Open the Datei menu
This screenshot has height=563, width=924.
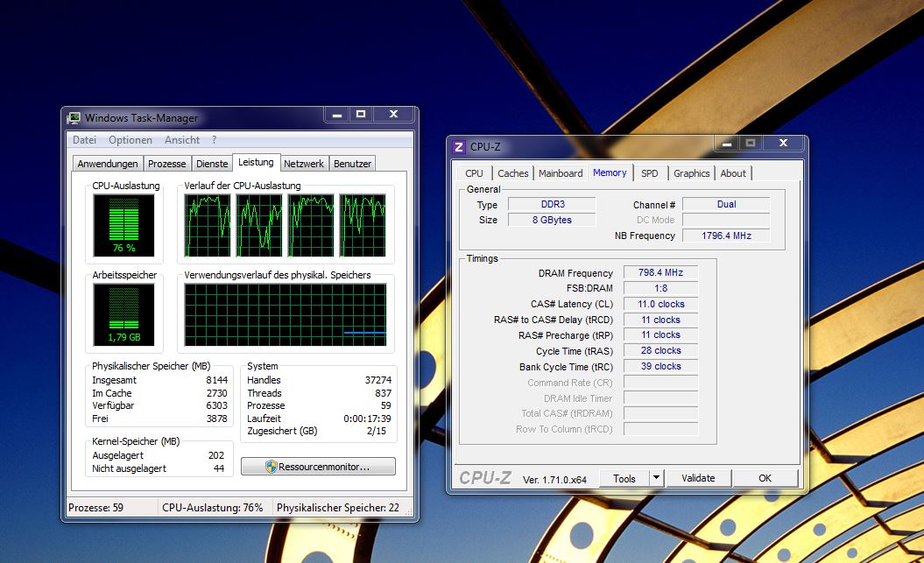84,140
